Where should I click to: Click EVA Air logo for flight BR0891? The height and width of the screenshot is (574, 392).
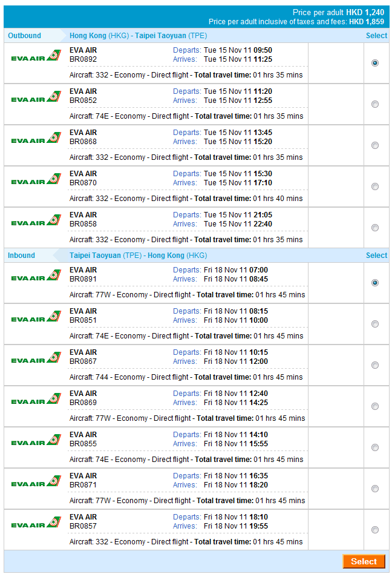pyautogui.click(x=36, y=276)
